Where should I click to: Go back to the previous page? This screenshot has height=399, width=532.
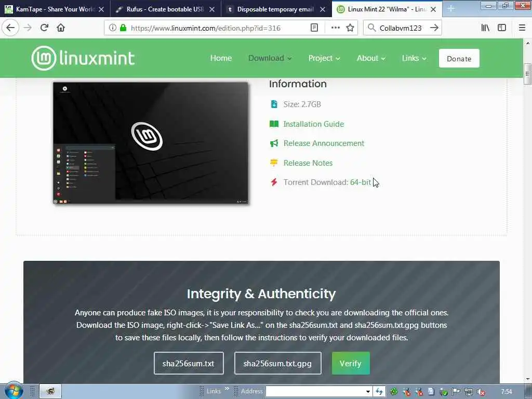click(x=10, y=28)
